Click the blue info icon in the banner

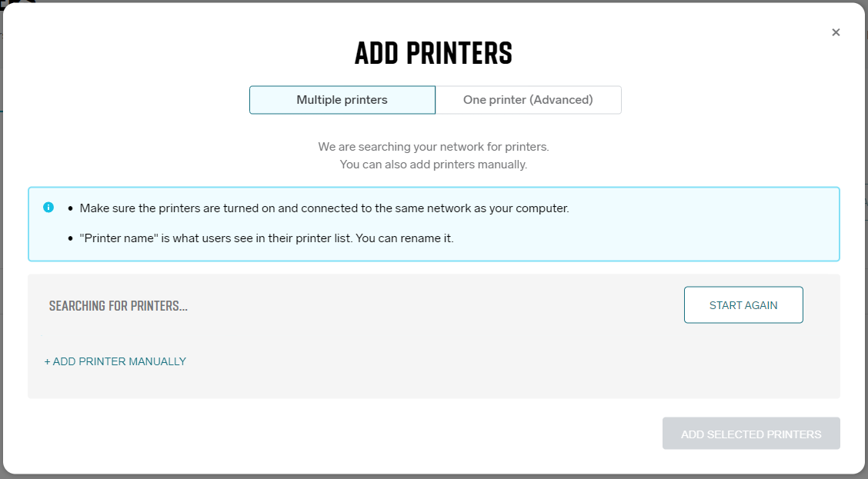[x=48, y=208]
